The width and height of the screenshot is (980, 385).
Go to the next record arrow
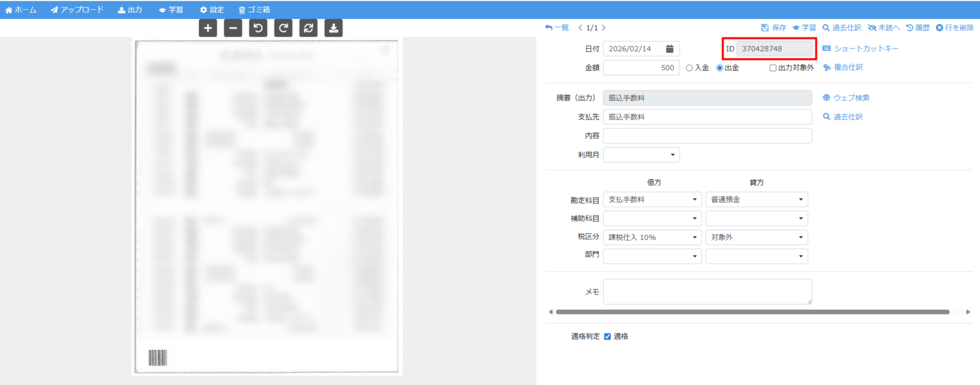click(x=603, y=28)
